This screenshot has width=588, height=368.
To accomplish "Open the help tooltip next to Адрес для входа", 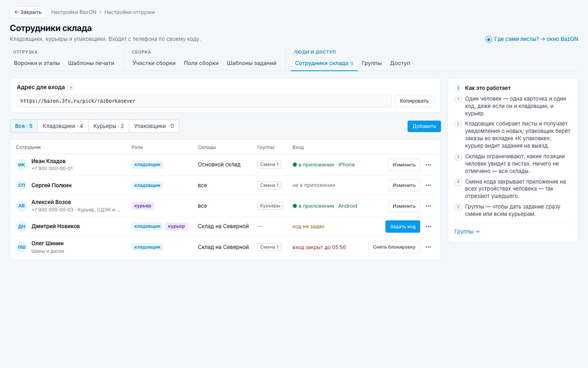I will click(x=71, y=87).
